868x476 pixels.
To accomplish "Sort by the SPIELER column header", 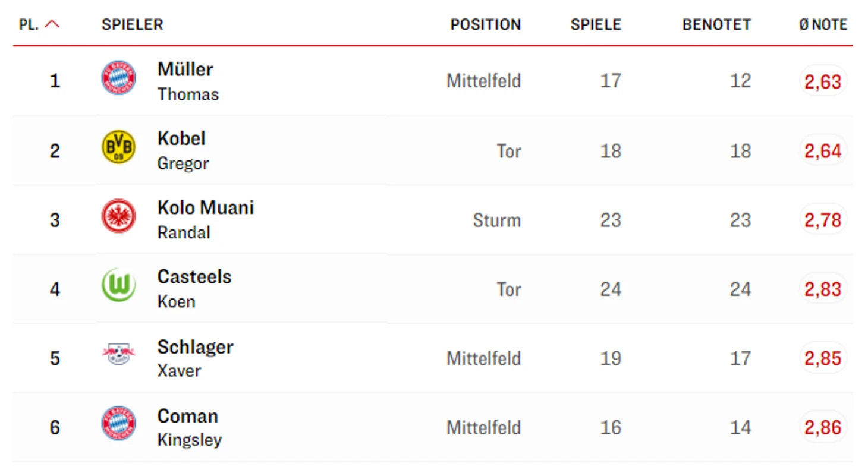I will point(132,25).
